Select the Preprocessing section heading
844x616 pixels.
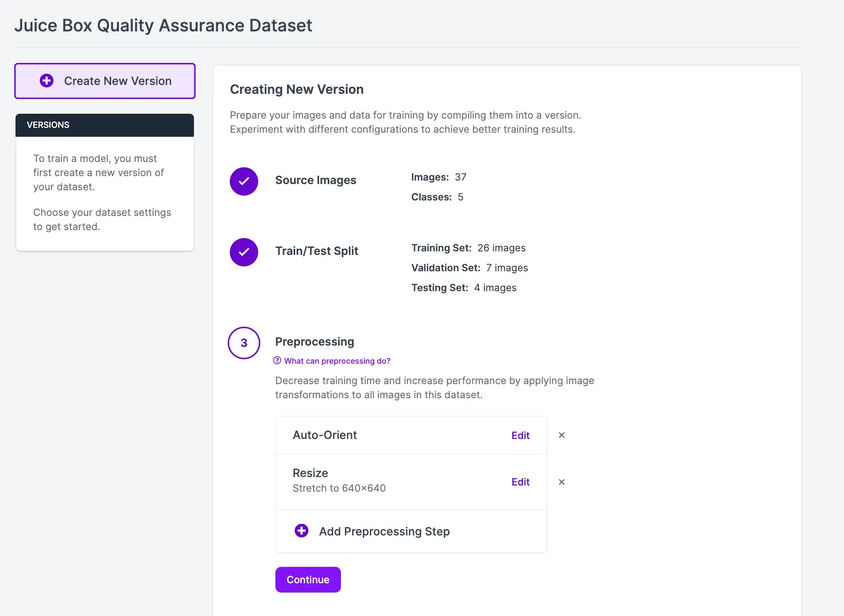point(314,342)
